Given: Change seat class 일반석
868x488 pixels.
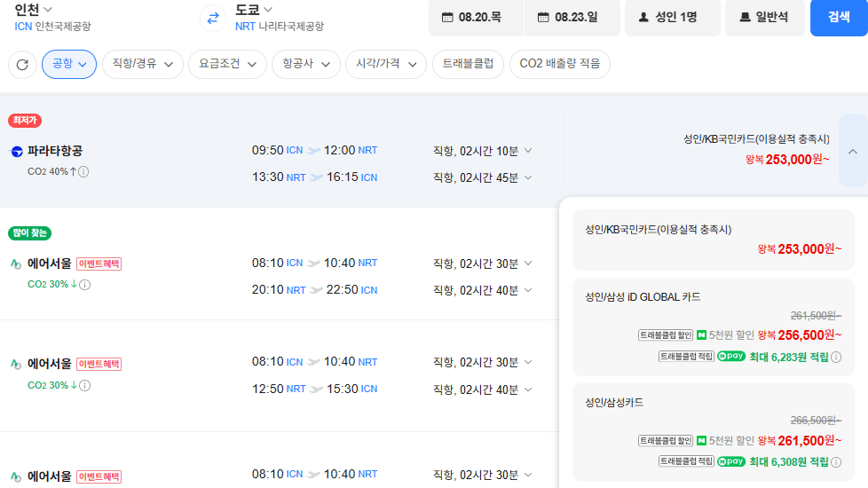Looking at the screenshot, I should [x=764, y=18].
